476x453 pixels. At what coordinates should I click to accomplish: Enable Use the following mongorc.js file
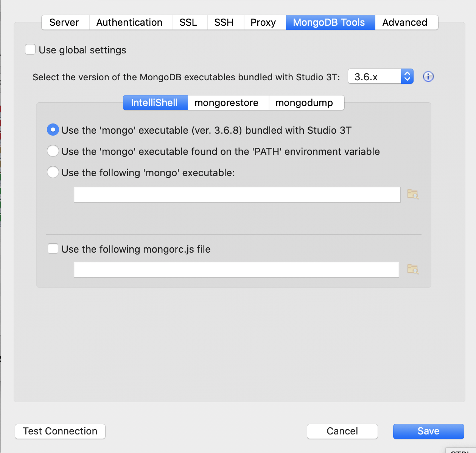pyautogui.click(x=53, y=249)
